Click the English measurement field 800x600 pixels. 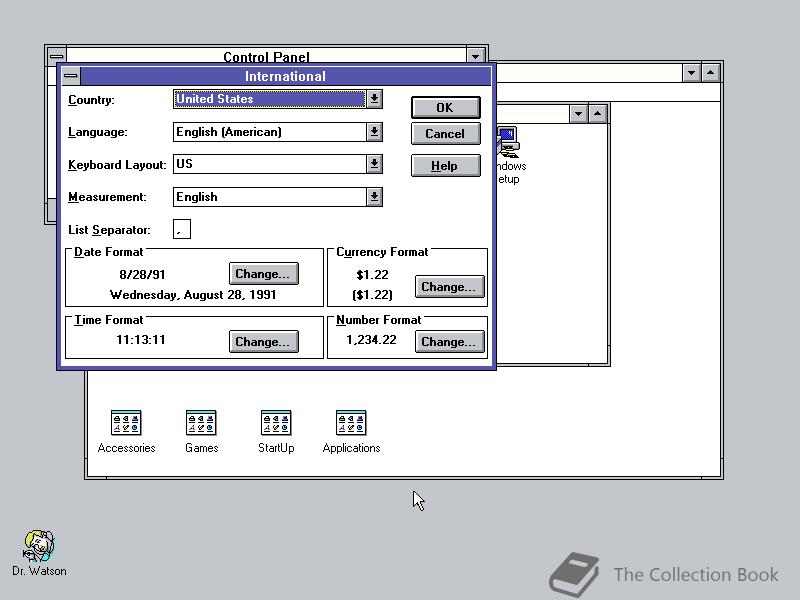pyautogui.click(x=269, y=196)
